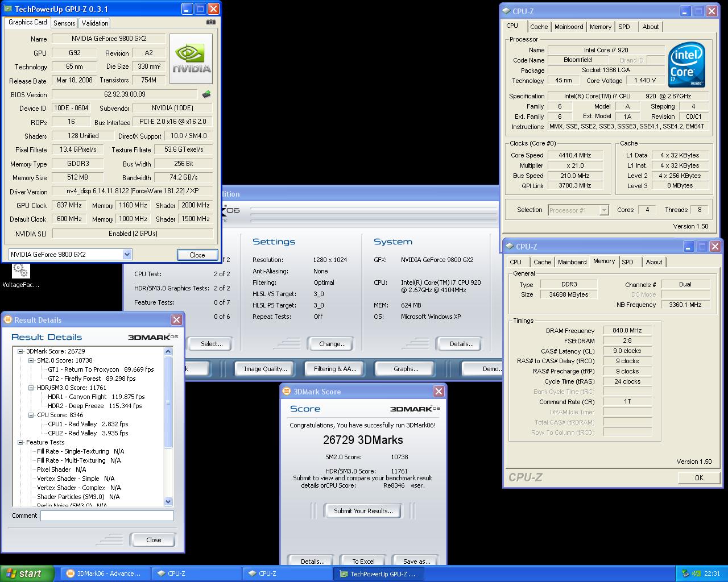Collapse the Feature Tests node
Image resolution: width=728 pixels, height=582 pixels.
[21, 442]
